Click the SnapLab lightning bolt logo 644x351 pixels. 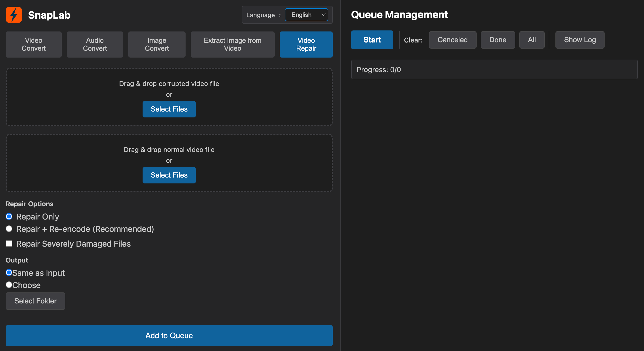click(14, 15)
